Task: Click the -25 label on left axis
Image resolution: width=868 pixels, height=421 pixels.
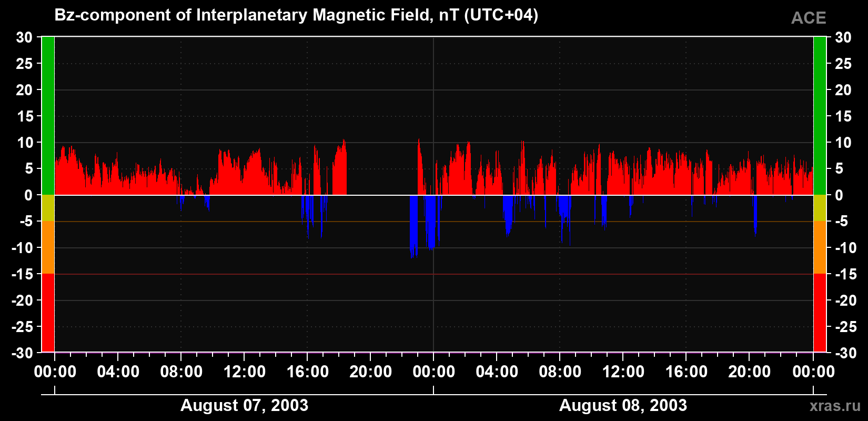Action: tap(22, 327)
